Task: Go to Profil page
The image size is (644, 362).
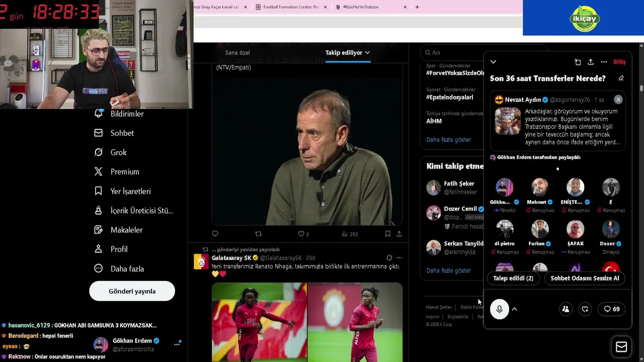Action: point(111,249)
